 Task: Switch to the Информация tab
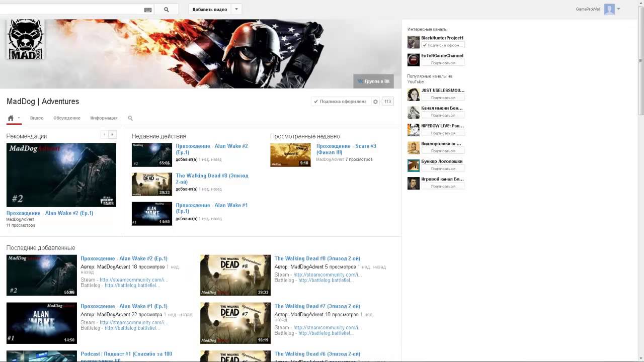click(104, 118)
